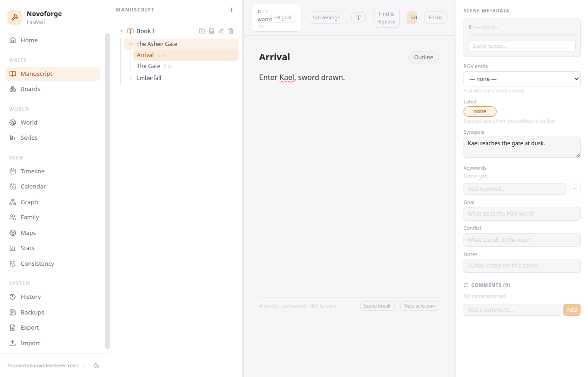The height and width of the screenshot is (377, 588).
Task: Select The Gate scene in tree
Action: pos(186,66)
